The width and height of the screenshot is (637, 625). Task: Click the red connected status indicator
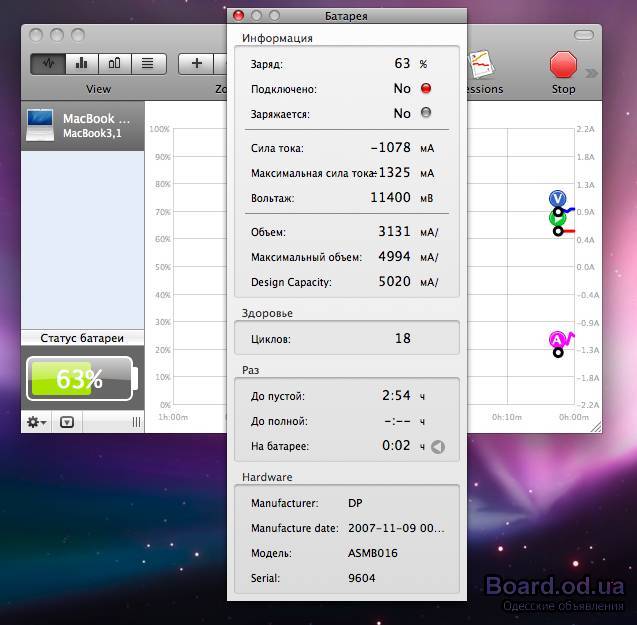click(x=426, y=89)
